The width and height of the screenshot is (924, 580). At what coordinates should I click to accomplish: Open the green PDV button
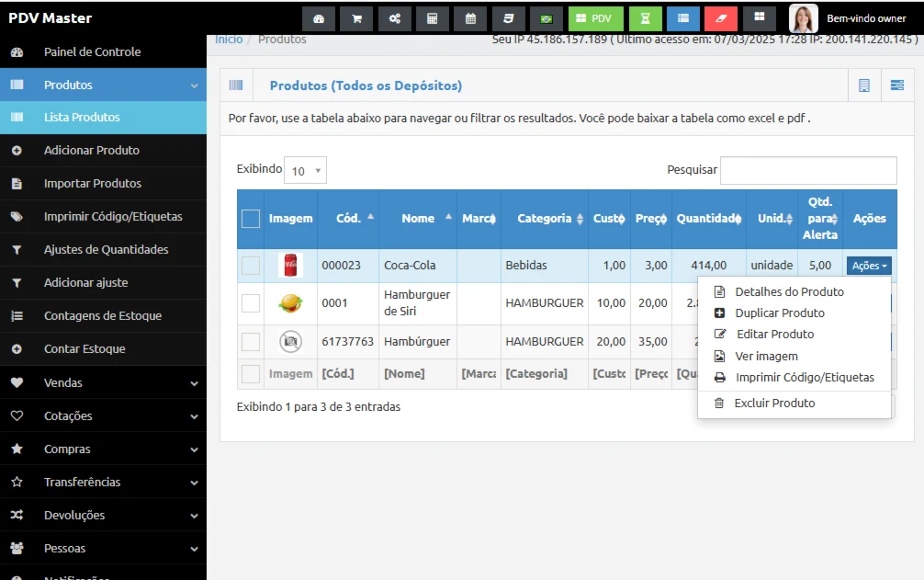[595, 18]
